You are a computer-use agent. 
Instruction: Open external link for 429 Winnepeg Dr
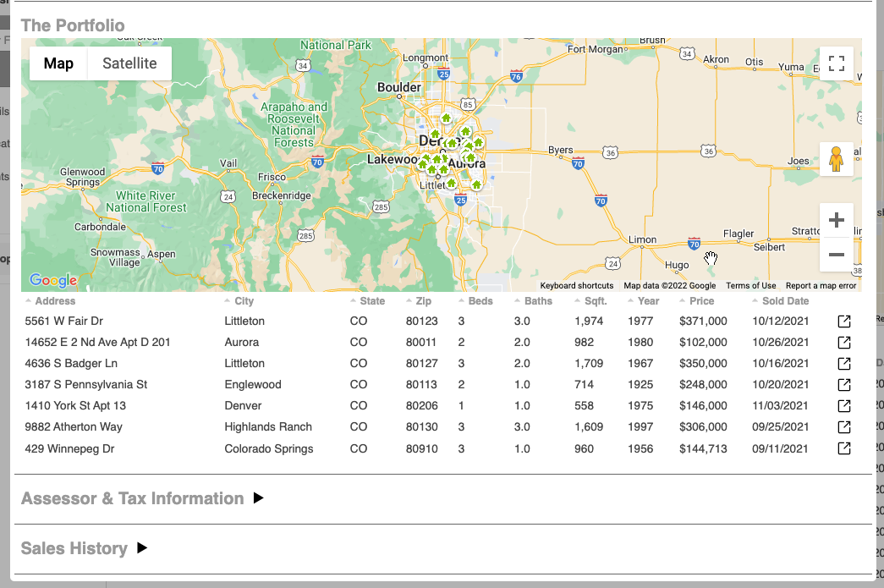(x=844, y=448)
